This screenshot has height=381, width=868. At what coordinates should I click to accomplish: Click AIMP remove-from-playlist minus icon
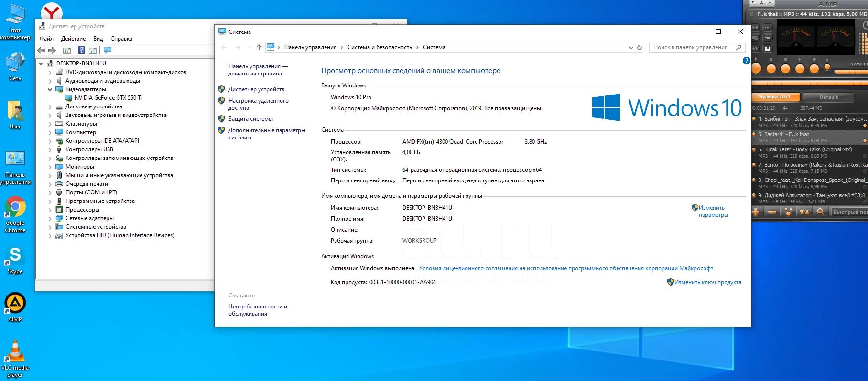click(x=771, y=212)
